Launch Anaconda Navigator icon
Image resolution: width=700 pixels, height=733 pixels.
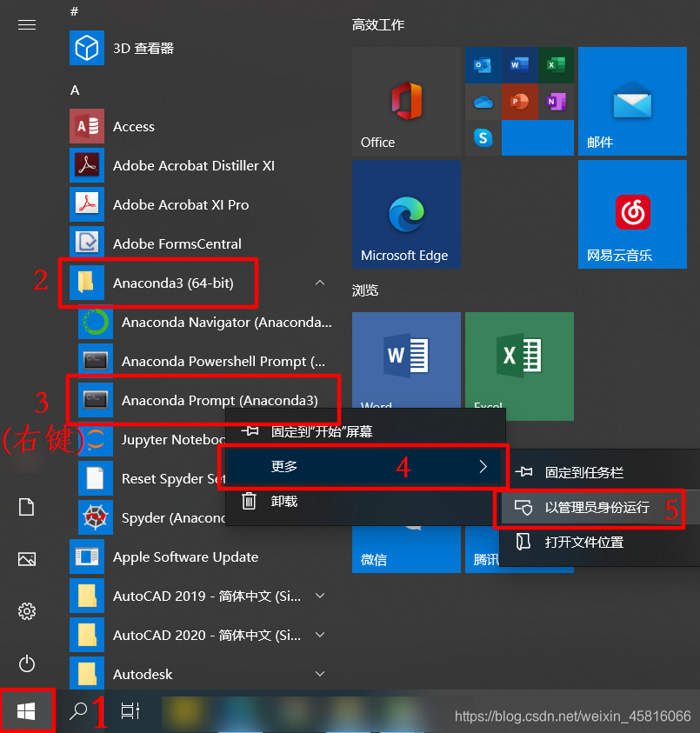point(96,322)
